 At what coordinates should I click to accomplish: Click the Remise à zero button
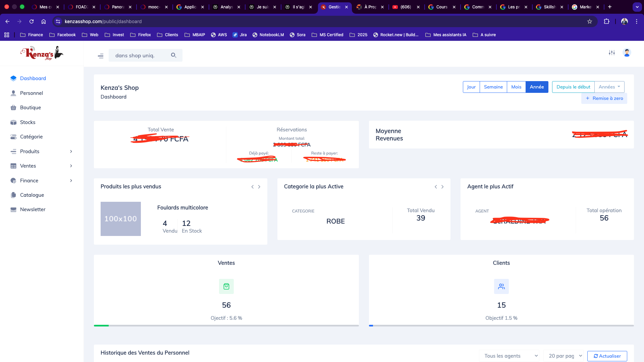604,98
